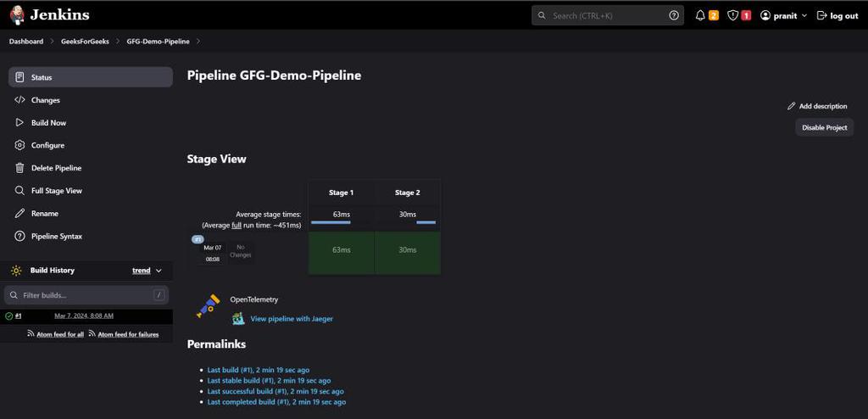This screenshot has height=419, width=868.
Task: Open the GeeksForGeeks breadcrumb
Action: pos(85,42)
